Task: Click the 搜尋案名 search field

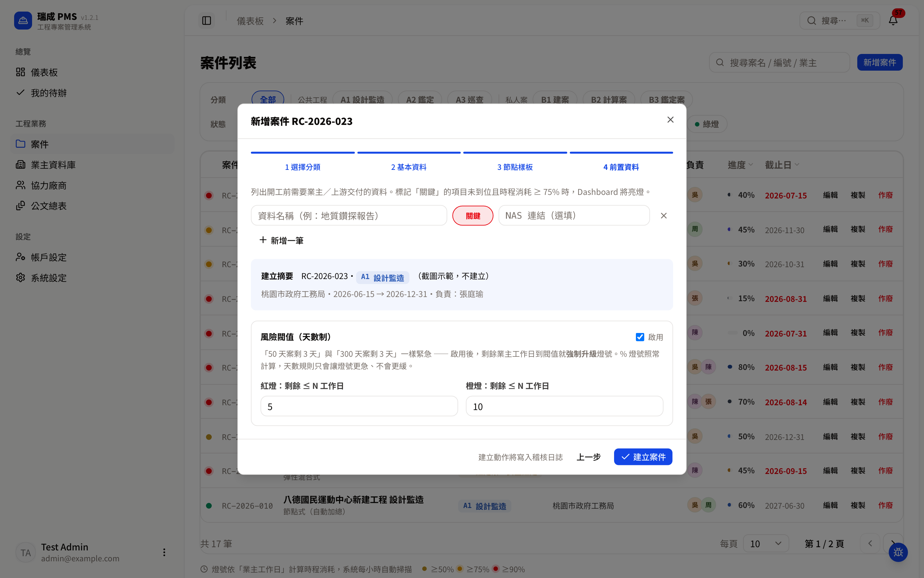Action: [x=779, y=62]
